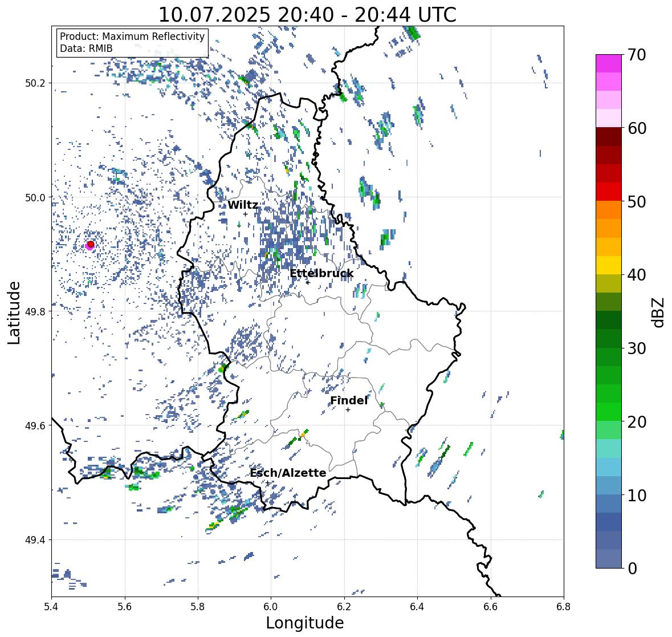Click the plus marker below Findel
Image resolution: width=672 pixels, height=637 pixels.
coord(348,410)
